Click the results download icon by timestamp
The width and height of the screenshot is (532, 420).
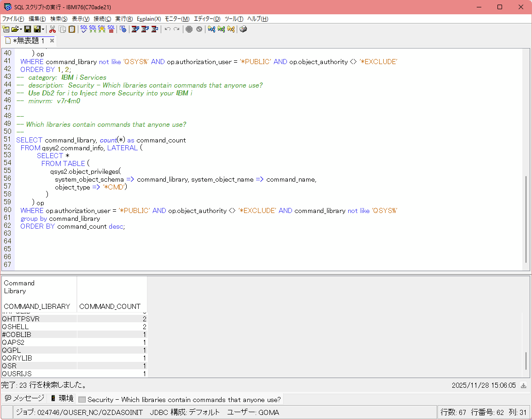pyautogui.click(x=524, y=385)
